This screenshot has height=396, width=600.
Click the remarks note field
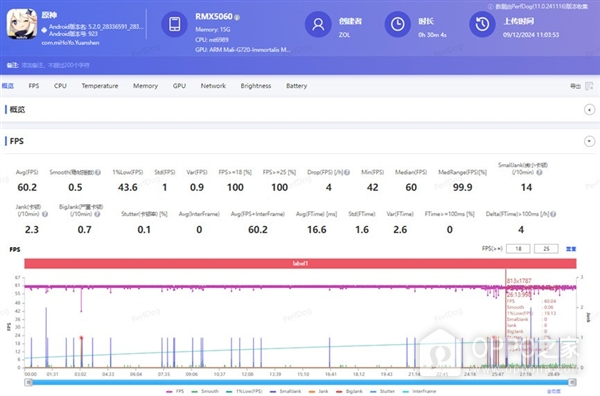pos(55,65)
